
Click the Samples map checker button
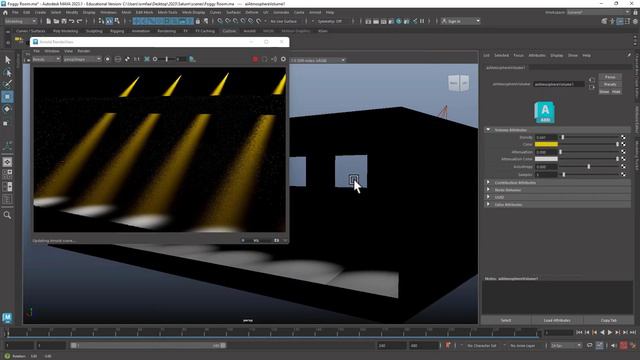(623, 174)
